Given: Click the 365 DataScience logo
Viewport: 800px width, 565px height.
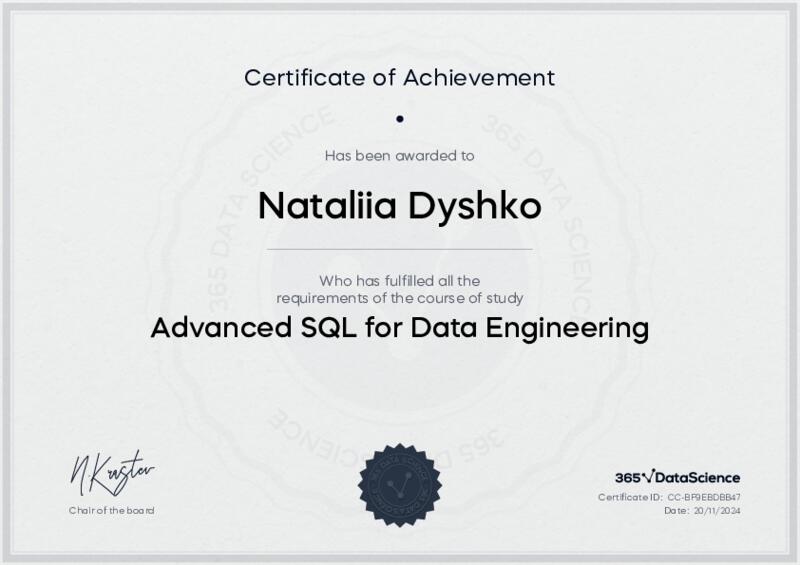Looking at the screenshot, I should [678, 478].
